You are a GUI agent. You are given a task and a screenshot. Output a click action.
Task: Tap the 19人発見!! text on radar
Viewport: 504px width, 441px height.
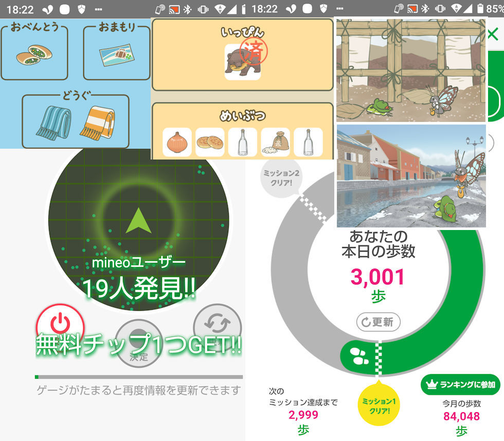coord(139,288)
